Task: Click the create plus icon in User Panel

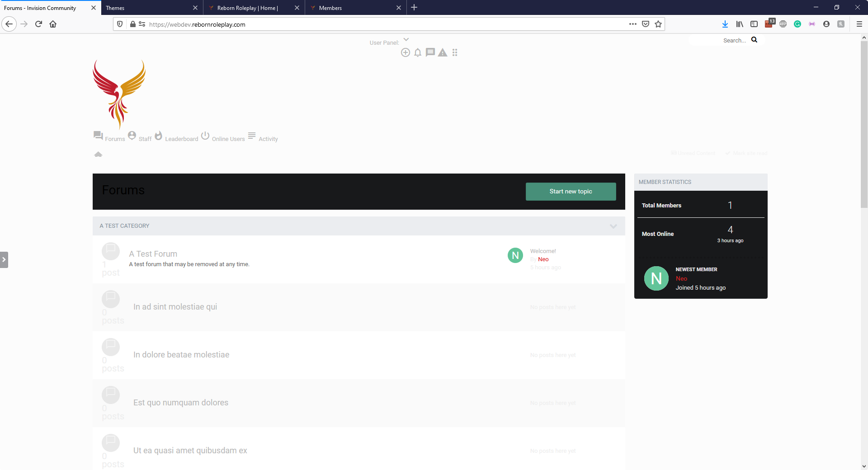Action: (406, 52)
